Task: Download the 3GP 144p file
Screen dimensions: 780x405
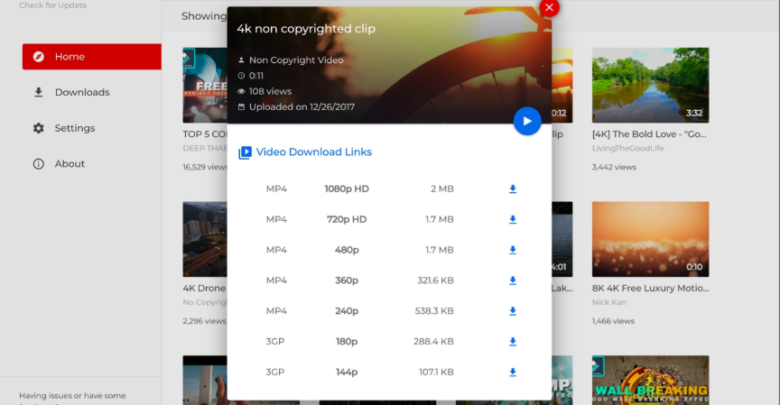Action: [x=512, y=372]
